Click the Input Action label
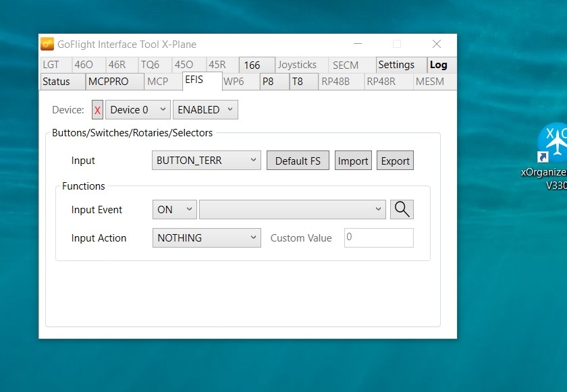Viewport: 567px width, 392px height. tap(99, 238)
